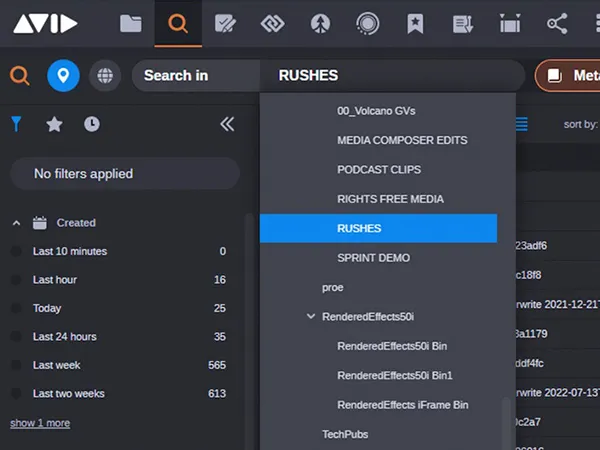Click the Metadata button
Viewport: 600px width, 450px height.
(x=568, y=75)
